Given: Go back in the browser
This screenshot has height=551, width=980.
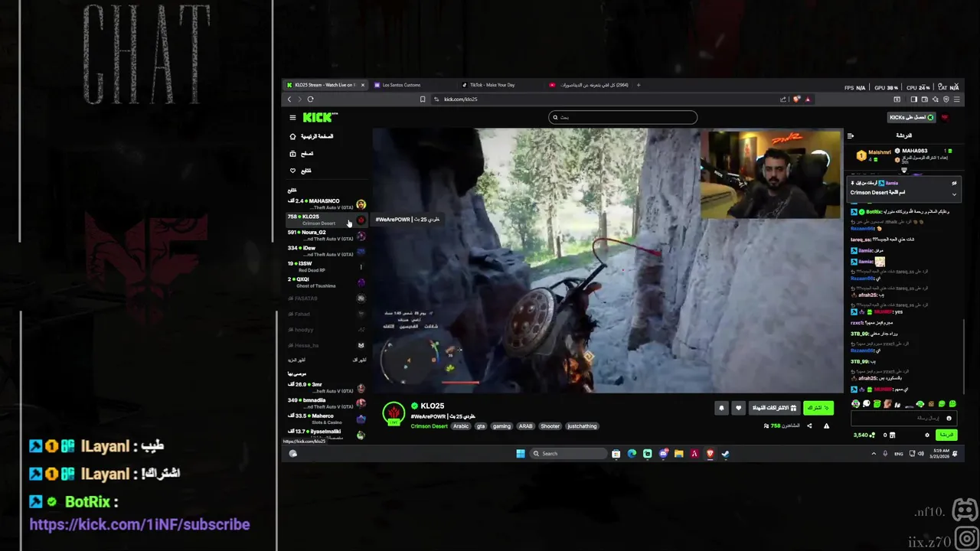Looking at the screenshot, I should click(289, 99).
